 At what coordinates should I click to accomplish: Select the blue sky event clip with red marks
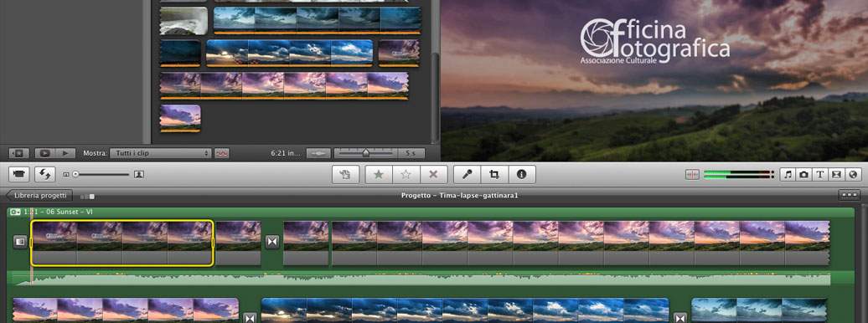(290, 53)
